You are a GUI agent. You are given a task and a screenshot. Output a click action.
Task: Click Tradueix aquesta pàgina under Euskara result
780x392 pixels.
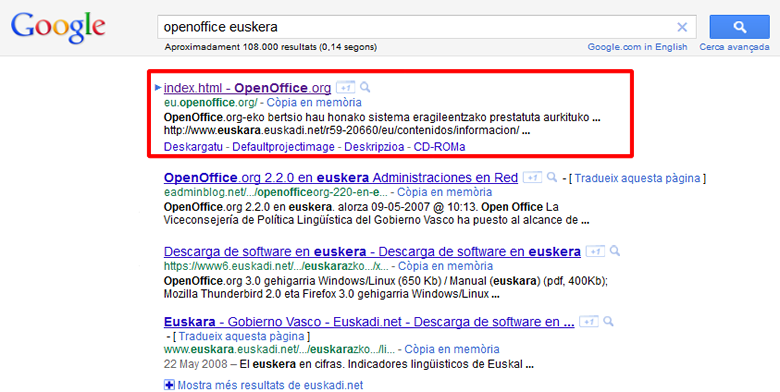[241, 336]
